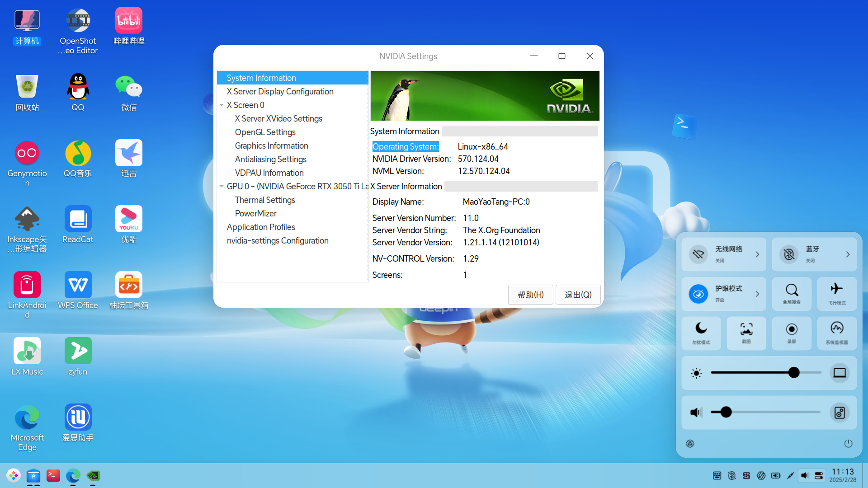This screenshot has height=488, width=868.
Task: Select OpenGL Settings in the tree
Action: (265, 132)
